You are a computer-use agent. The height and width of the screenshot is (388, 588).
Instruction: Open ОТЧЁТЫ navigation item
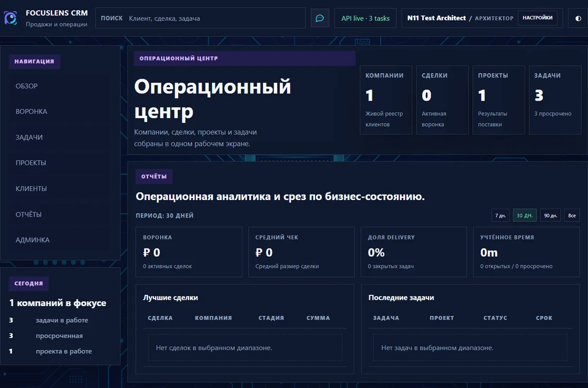[28, 214]
